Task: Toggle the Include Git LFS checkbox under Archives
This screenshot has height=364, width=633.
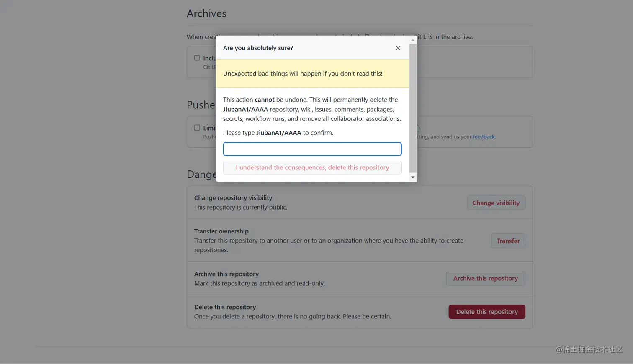Action: [x=197, y=58]
